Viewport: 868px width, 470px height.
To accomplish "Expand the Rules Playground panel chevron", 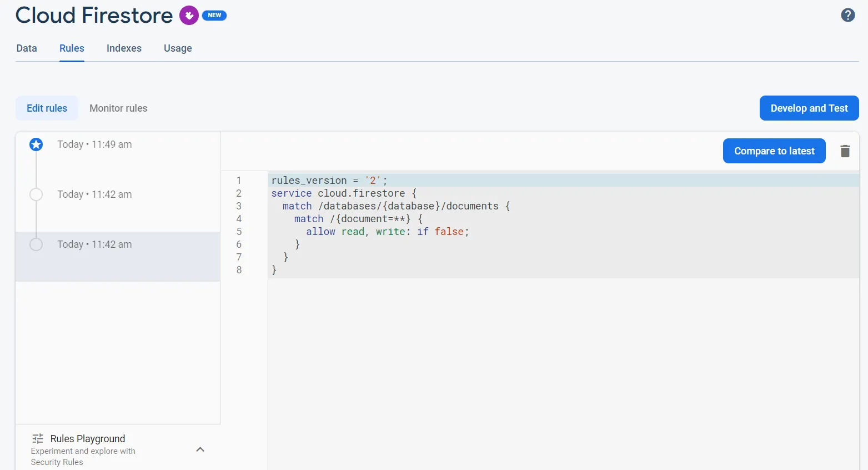I will point(200,449).
